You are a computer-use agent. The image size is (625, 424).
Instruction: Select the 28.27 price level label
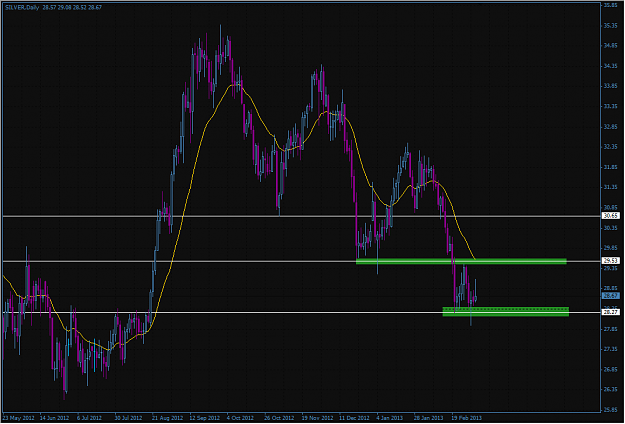point(611,313)
